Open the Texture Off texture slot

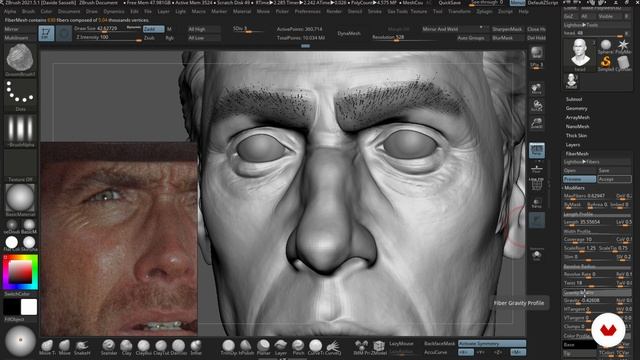[x=20, y=165]
